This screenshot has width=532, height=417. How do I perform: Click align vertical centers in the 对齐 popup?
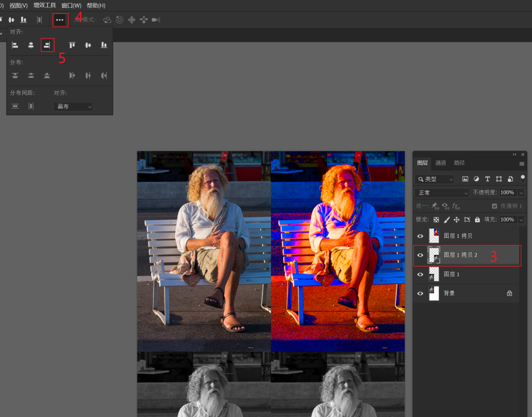tap(88, 45)
